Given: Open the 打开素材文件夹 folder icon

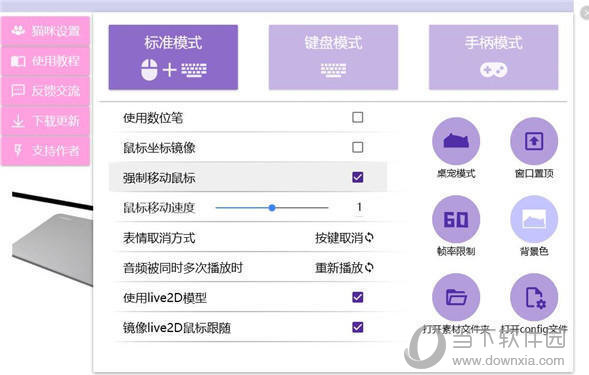Looking at the screenshot, I should coord(456,297).
